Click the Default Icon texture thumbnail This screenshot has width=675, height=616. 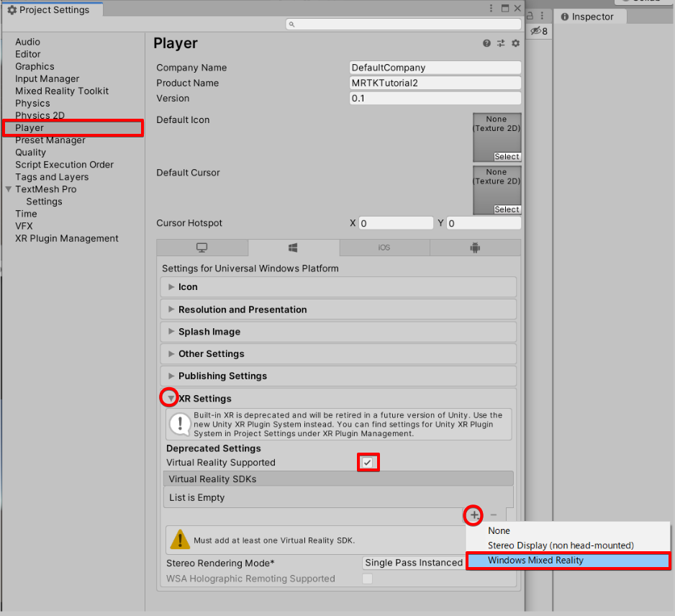(x=497, y=137)
